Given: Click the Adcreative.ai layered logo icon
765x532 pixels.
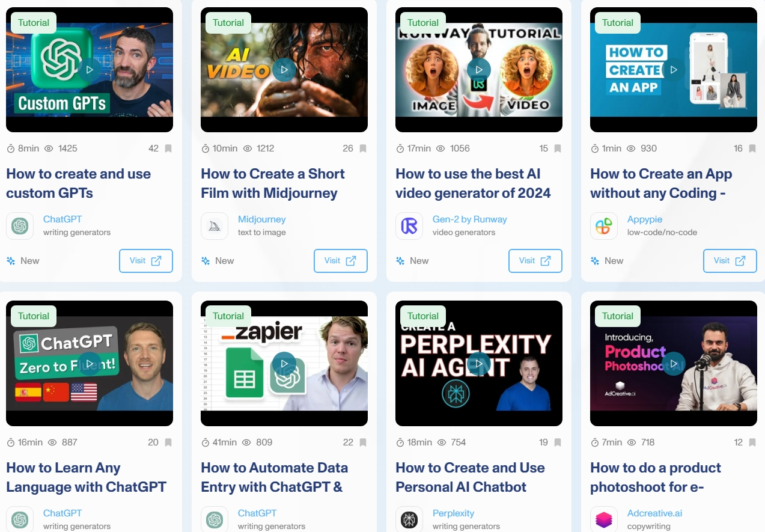Looking at the screenshot, I should point(604,519).
